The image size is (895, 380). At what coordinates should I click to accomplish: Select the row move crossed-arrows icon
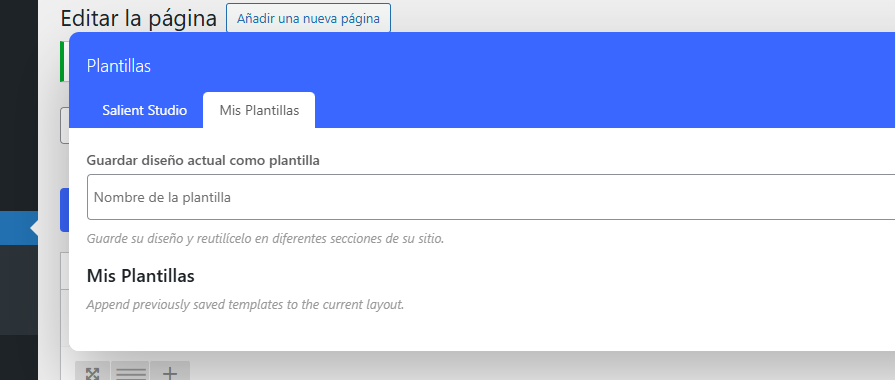click(x=92, y=373)
